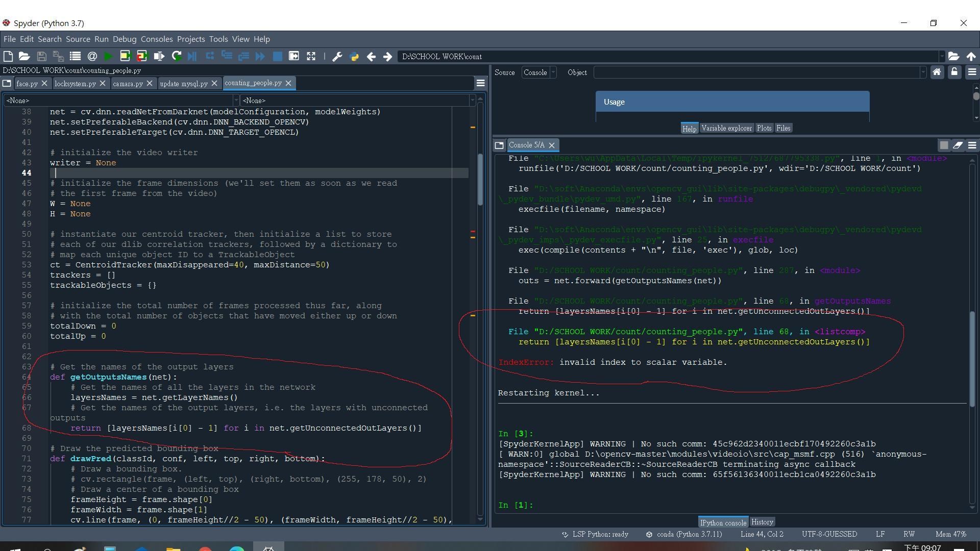Open the History tab below console

point(762,522)
